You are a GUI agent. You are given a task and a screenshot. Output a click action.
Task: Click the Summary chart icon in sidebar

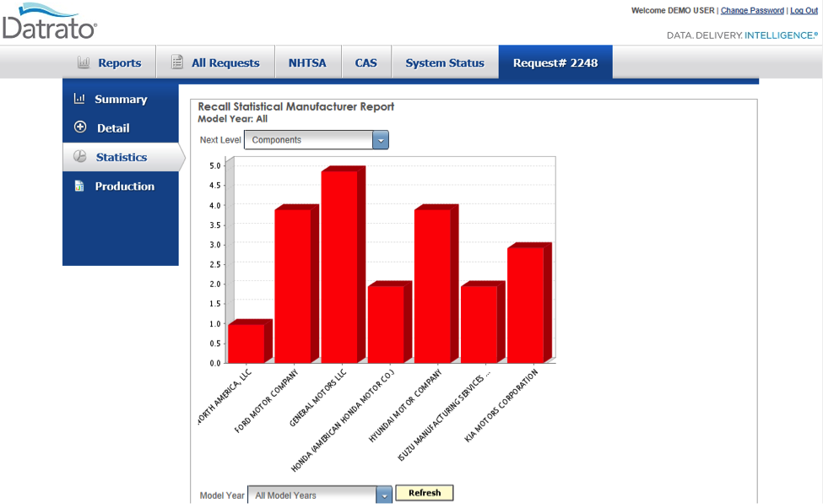(x=79, y=98)
